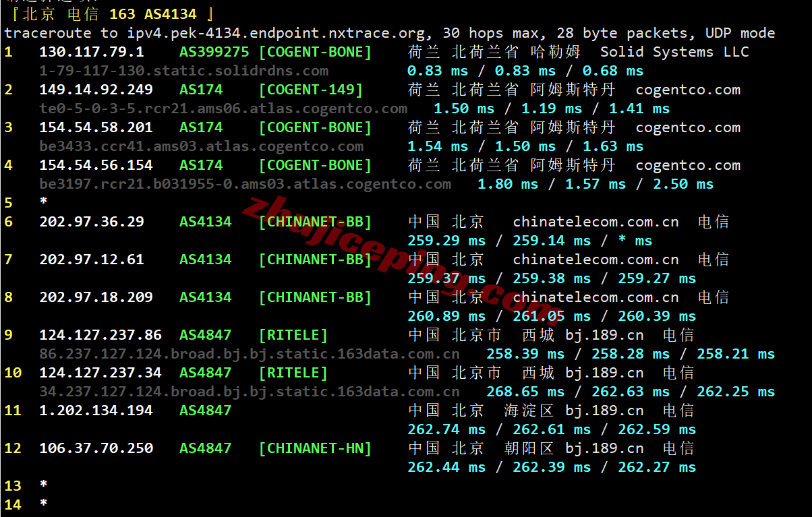
Task: Select hostname 34.237.127.124.broad.bj.bj.static.163data.com.cn
Action: pyautogui.click(x=250, y=392)
